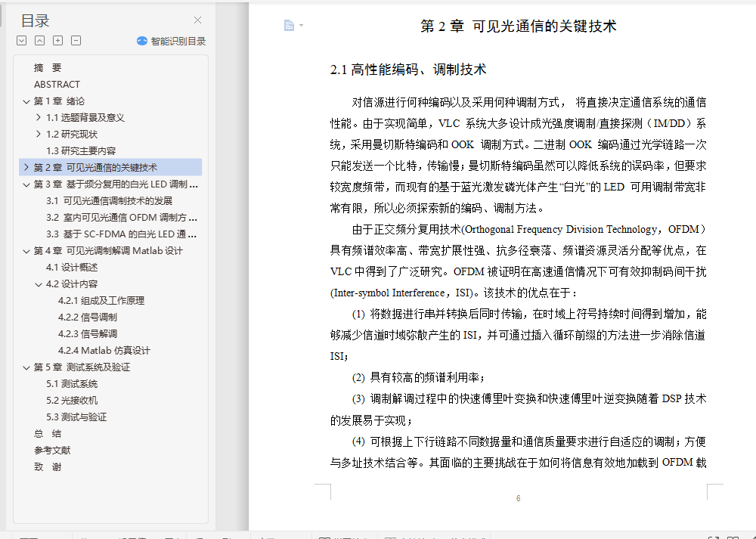Open 3.3 基于 SC-FDMA 的白光 LED entry

tap(122, 234)
